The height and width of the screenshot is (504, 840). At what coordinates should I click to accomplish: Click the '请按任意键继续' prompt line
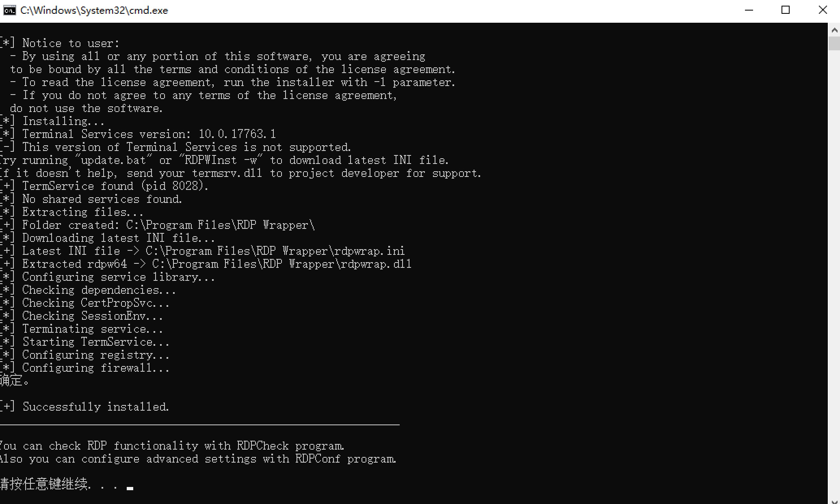[x=59, y=484]
